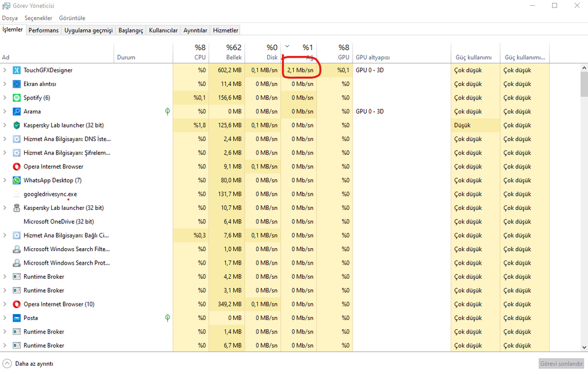Expand the TouchGFXDesigner process group
The height and width of the screenshot is (374, 588).
pyautogui.click(x=5, y=70)
